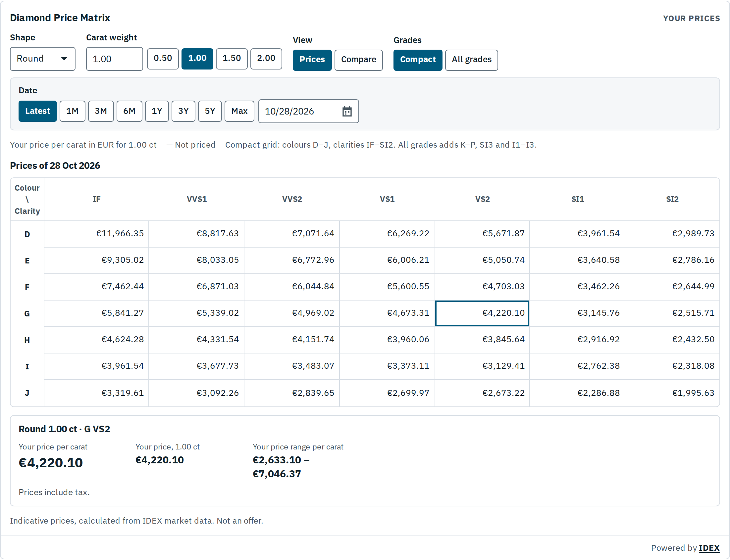
Task: Select the I VVS2 price €3,483.07
Action: click(292, 366)
